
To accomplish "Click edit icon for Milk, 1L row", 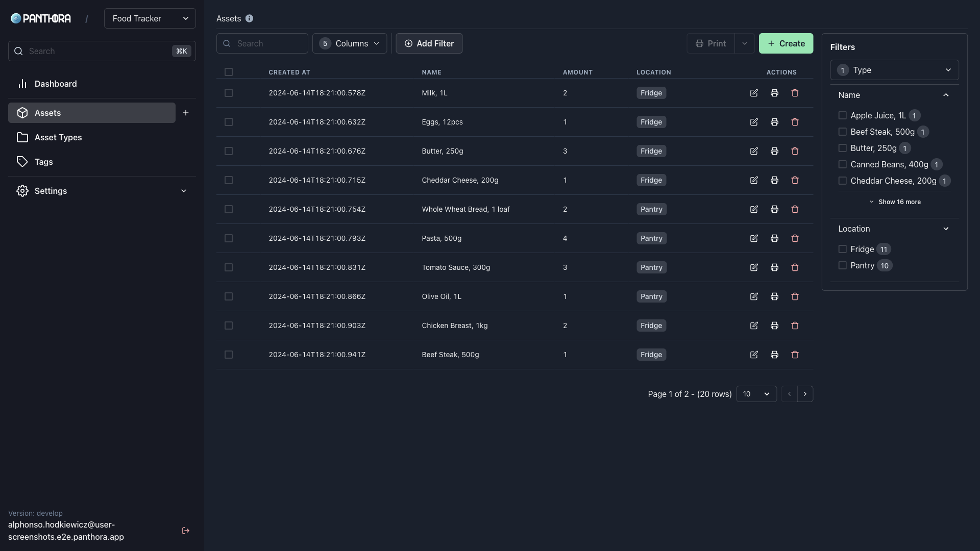I will (754, 93).
